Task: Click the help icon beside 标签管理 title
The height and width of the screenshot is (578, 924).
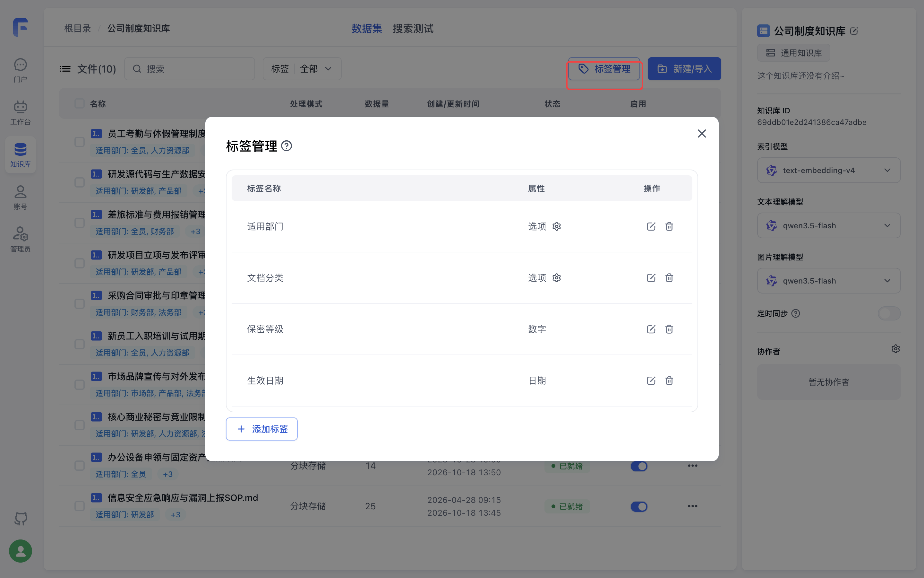Action: coord(287,146)
